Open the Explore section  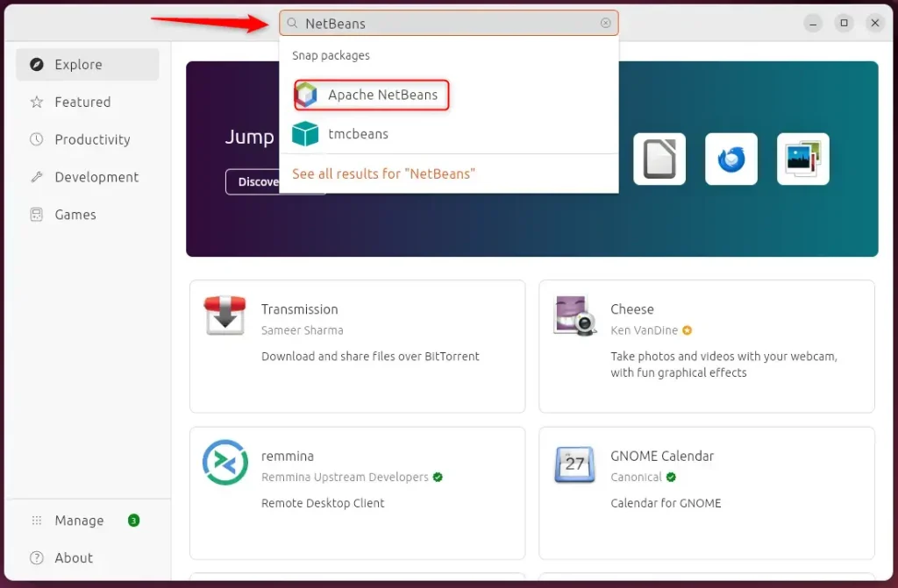coord(88,64)
